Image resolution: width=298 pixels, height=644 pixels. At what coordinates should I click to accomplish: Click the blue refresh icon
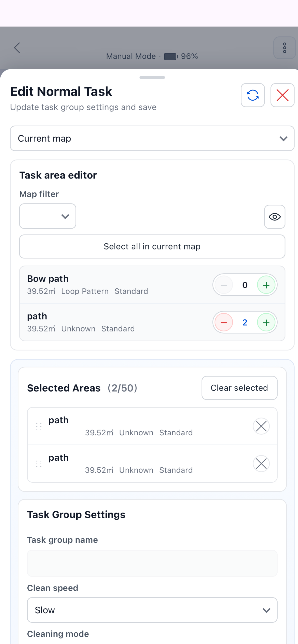pos(253,95)
